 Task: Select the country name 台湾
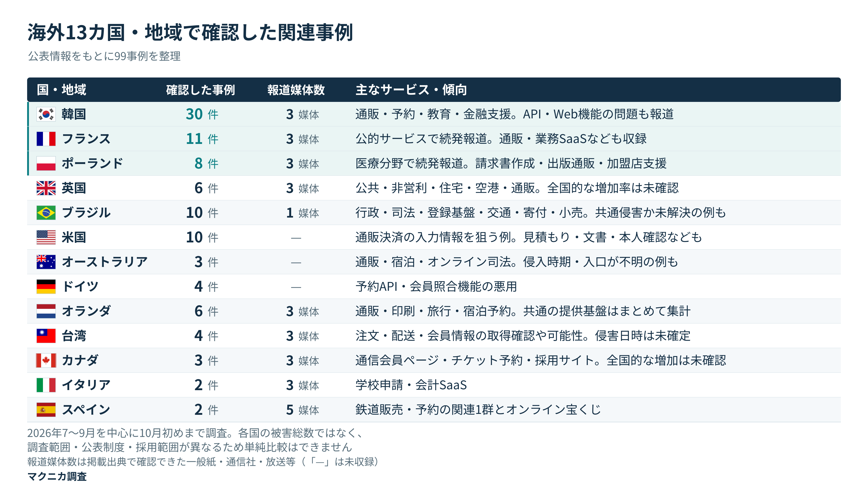click(74, 335)
